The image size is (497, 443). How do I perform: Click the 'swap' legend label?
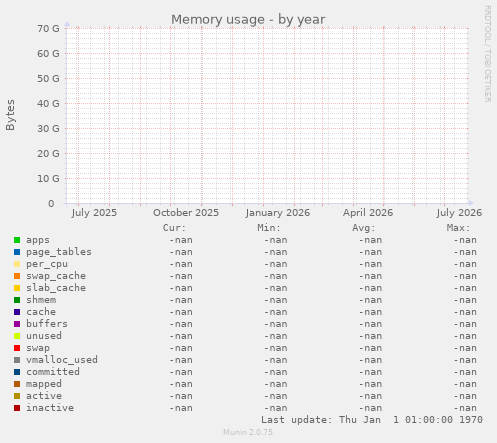pos(38,348)
